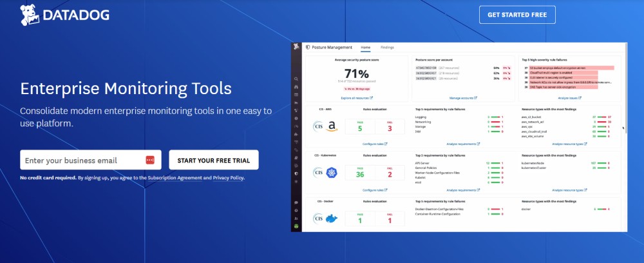Click the Posture Management shield icon

point(308,47)
